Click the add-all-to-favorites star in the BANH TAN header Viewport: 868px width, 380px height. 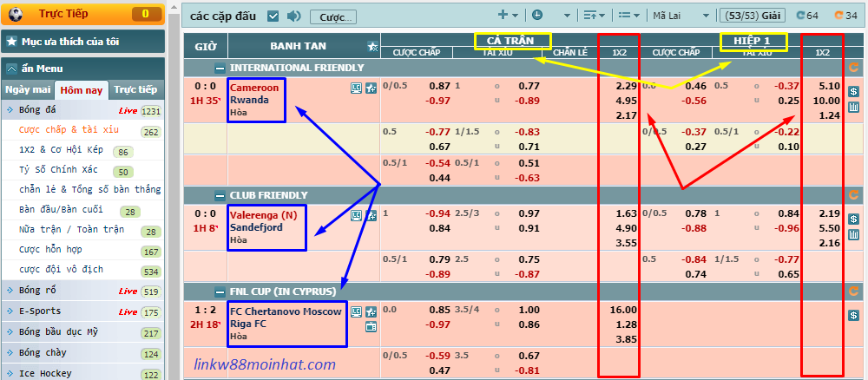coord(373,47)
